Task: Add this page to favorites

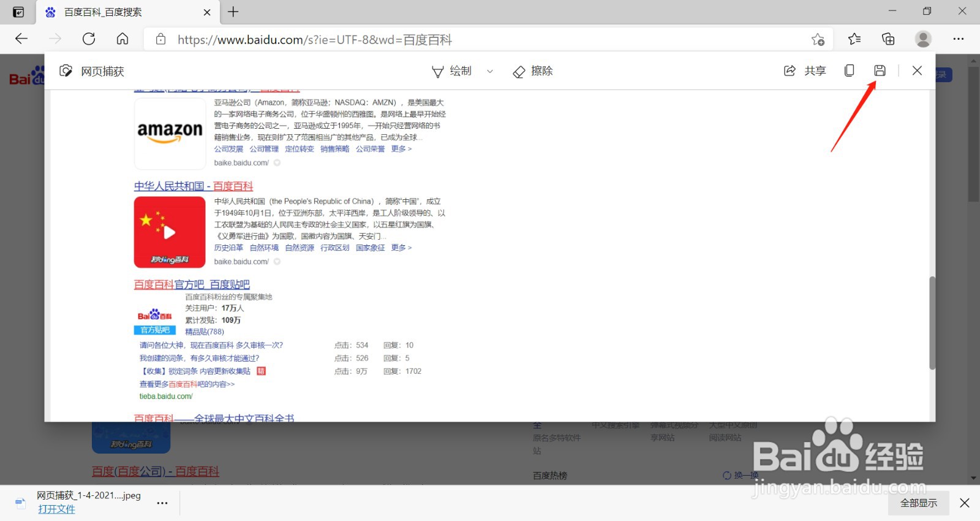Action: tap(818, 39)
